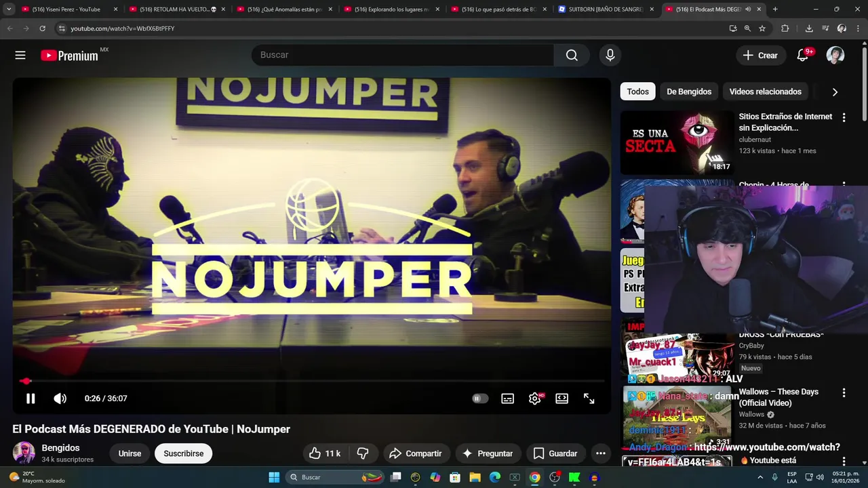Mute the playing tab via the speaker icon
The height and width of the screenshot is (488, 868).
[748, 9]
